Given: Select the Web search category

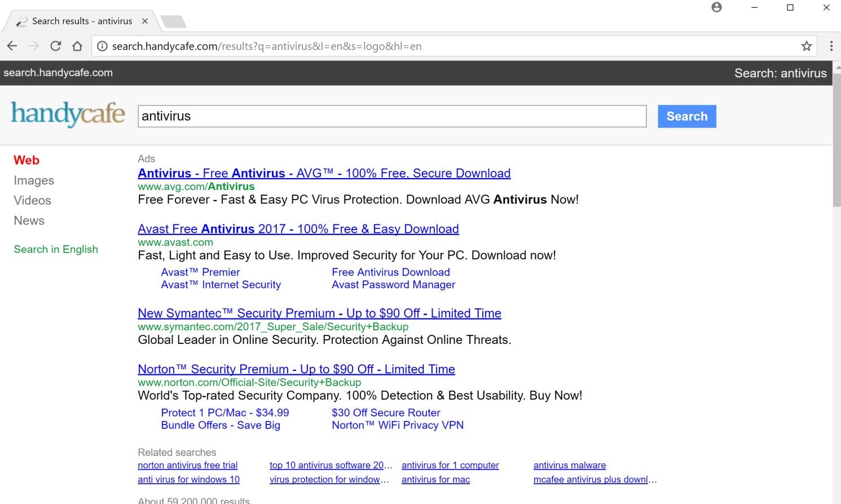Looking at the screenshot, I should click(27, 160).
